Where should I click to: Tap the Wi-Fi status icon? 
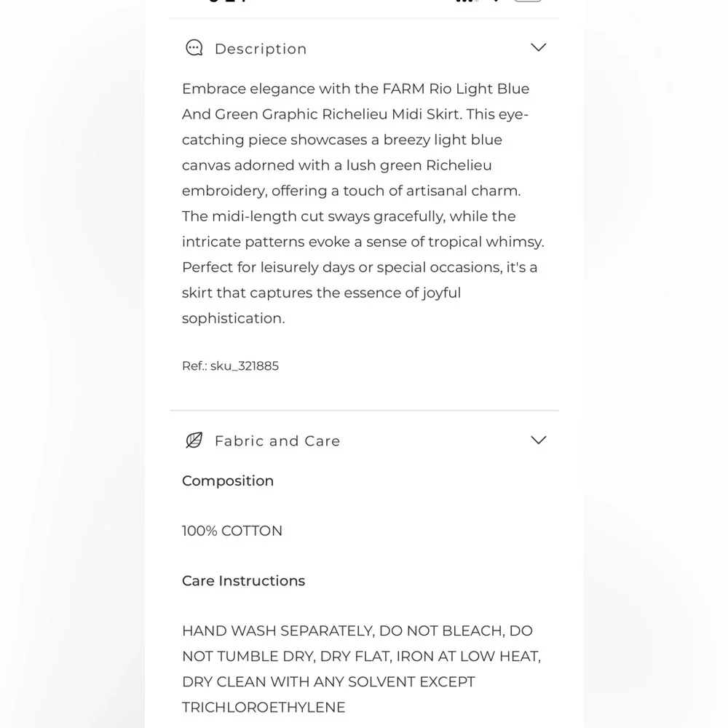[496, 1]
